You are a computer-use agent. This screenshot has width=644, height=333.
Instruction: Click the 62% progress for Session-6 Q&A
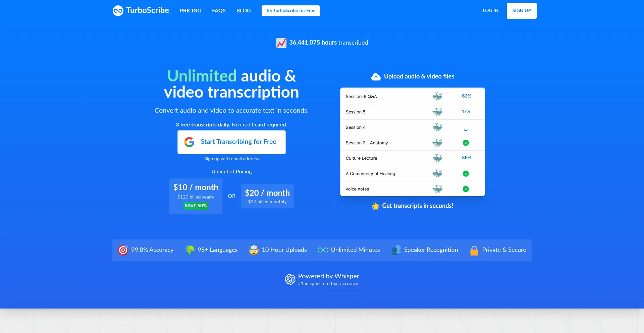click(x=467, y=96)
